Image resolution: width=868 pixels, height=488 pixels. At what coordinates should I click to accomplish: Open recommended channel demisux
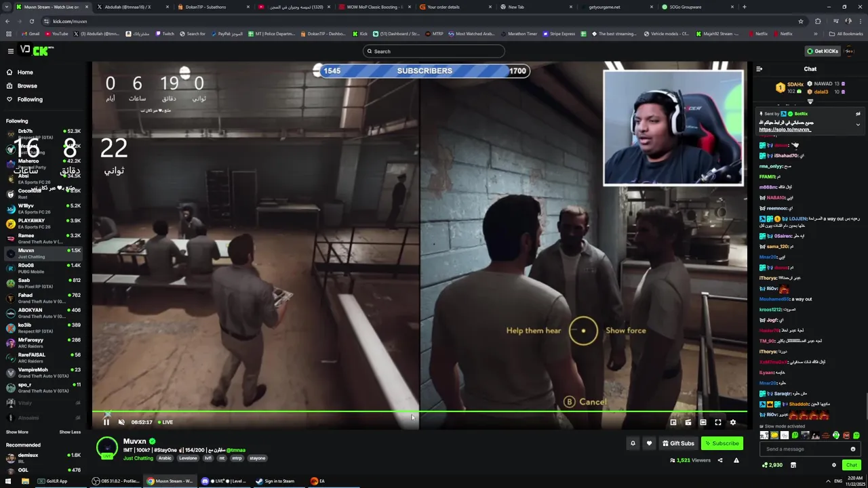(43, 457)
